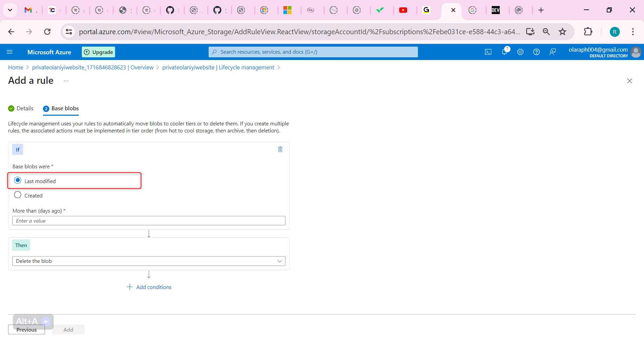Open a new browser tab
Screen dimensions: 644x342
(541, 10)
